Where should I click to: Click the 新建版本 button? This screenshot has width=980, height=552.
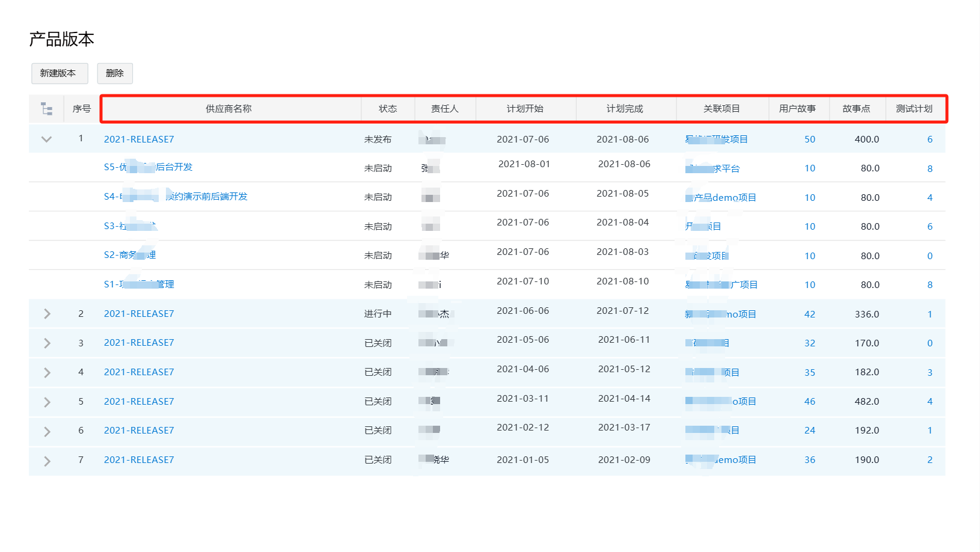click(60, 73)
